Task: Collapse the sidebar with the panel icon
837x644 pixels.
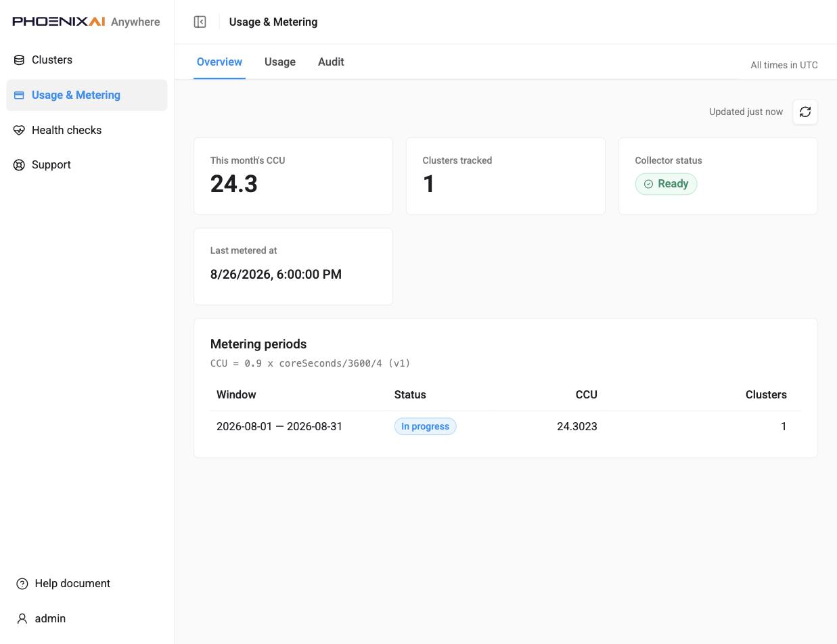Action: (200, 22)
